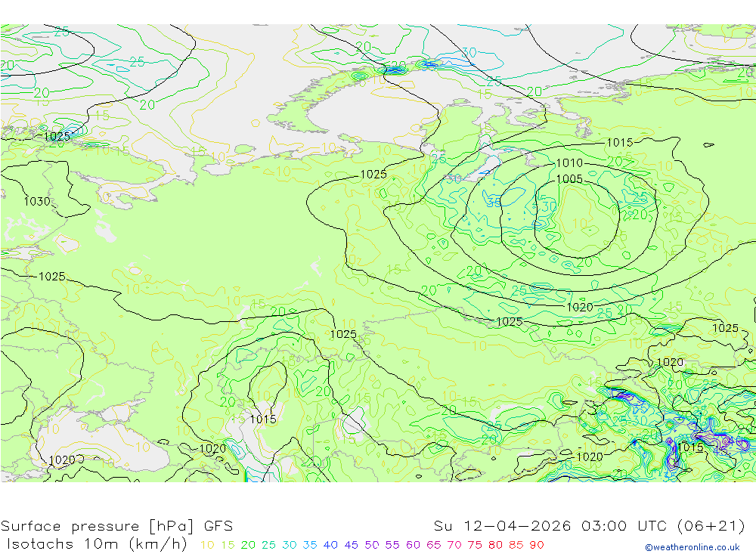Click the 1015 isobar label above the 1010 label

tap(620, 143)
